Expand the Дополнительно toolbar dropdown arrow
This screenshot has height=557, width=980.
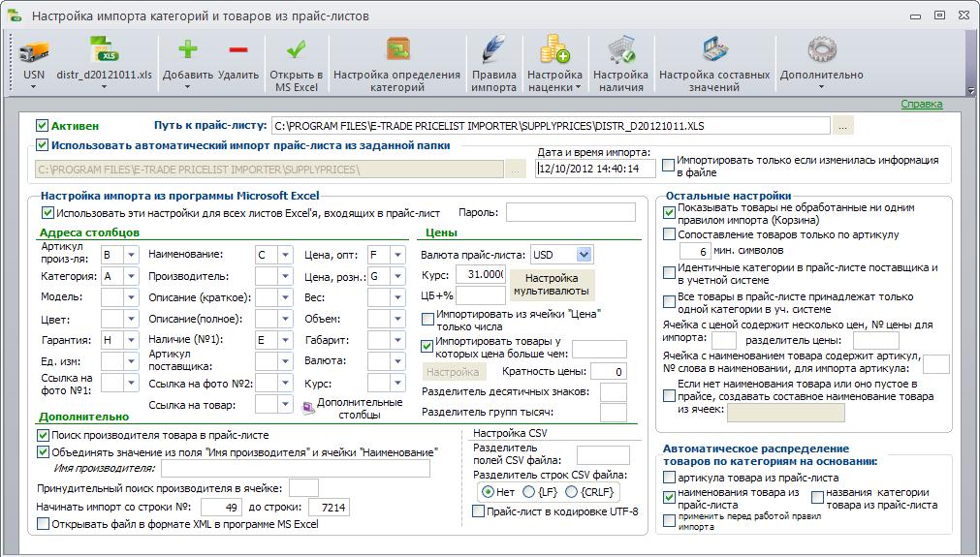point(821,87)
